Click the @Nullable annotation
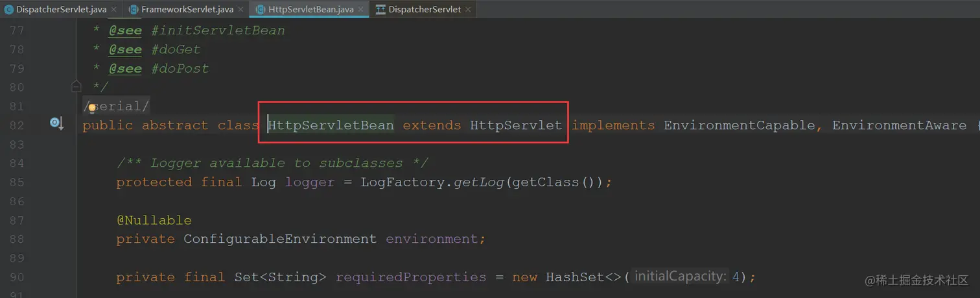Image resolution: width=980 pixels, height=298 pixels. [154, 220]
